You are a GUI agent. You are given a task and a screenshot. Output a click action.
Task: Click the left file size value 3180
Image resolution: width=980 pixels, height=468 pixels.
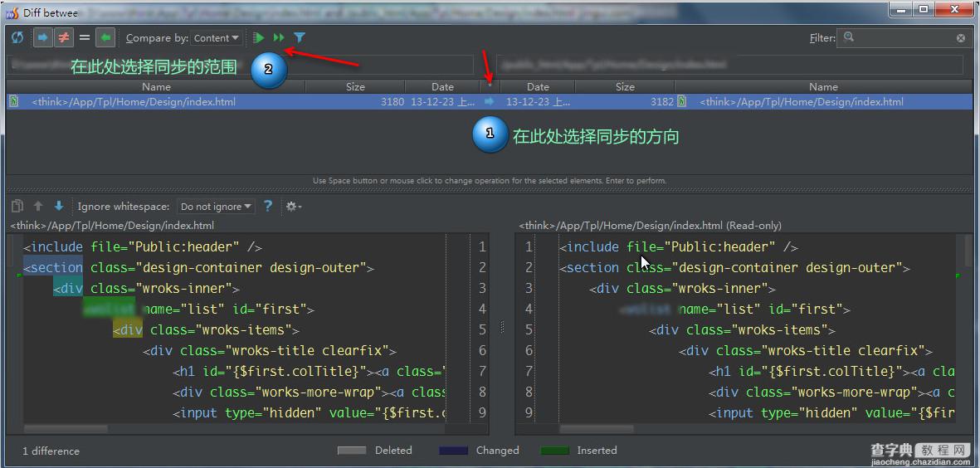point(392,102)
